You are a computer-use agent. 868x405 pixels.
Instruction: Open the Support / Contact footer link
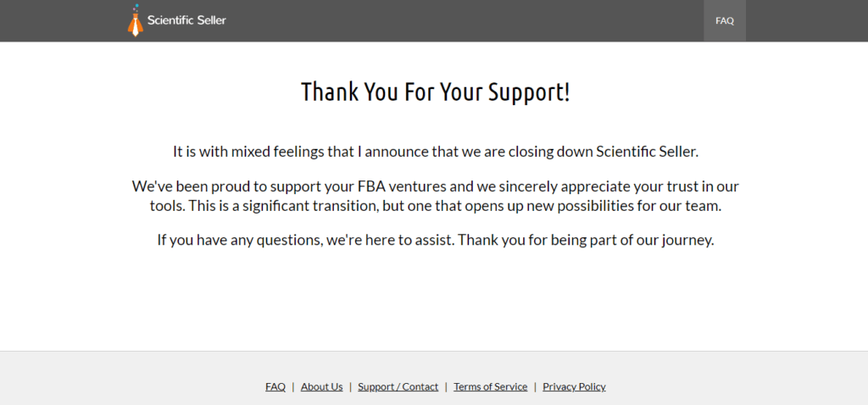[398, 386]
